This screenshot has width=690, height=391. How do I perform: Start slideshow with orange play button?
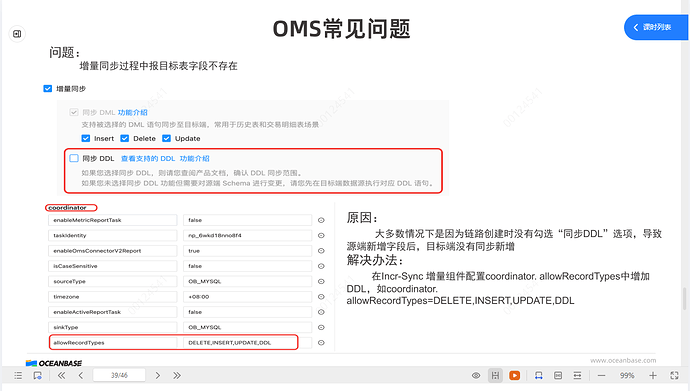[x=514, y=375]
